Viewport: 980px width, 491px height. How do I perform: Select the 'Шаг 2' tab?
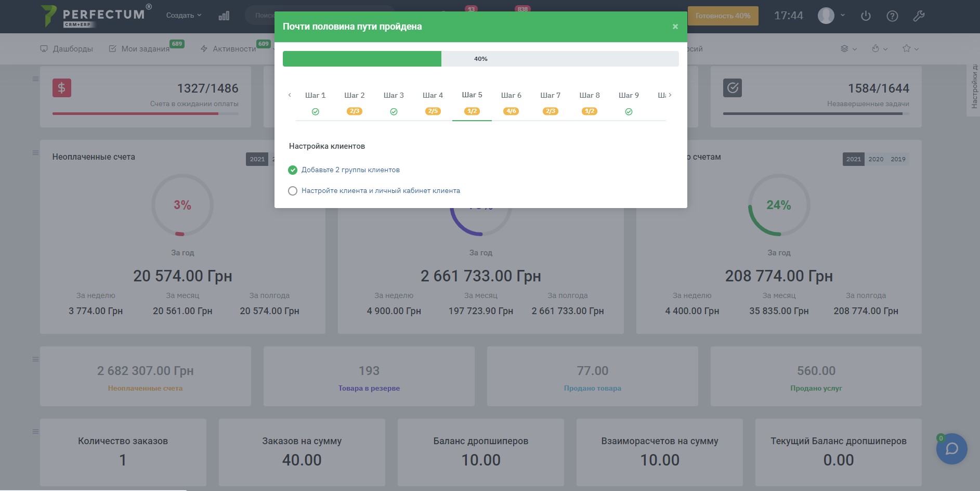[354, 96]
